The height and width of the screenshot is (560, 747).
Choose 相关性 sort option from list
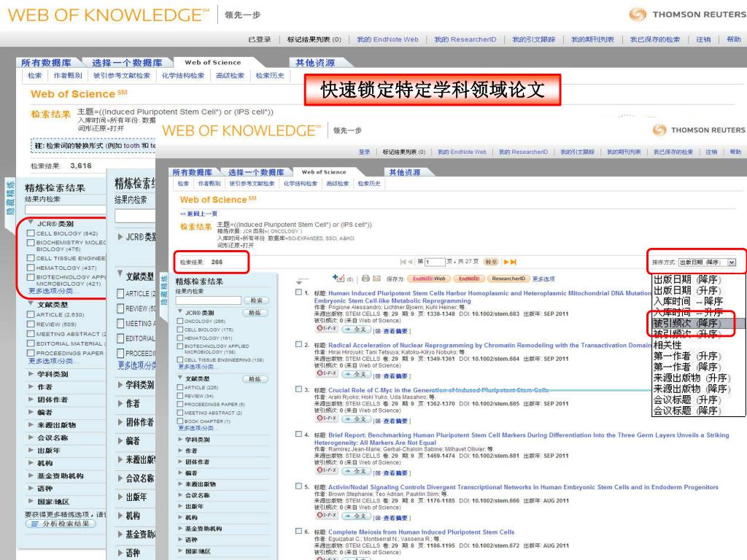pos(667,345)
